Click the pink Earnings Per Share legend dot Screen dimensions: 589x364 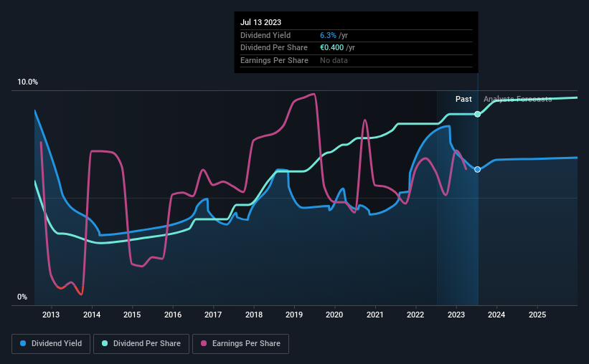[204, 343]
